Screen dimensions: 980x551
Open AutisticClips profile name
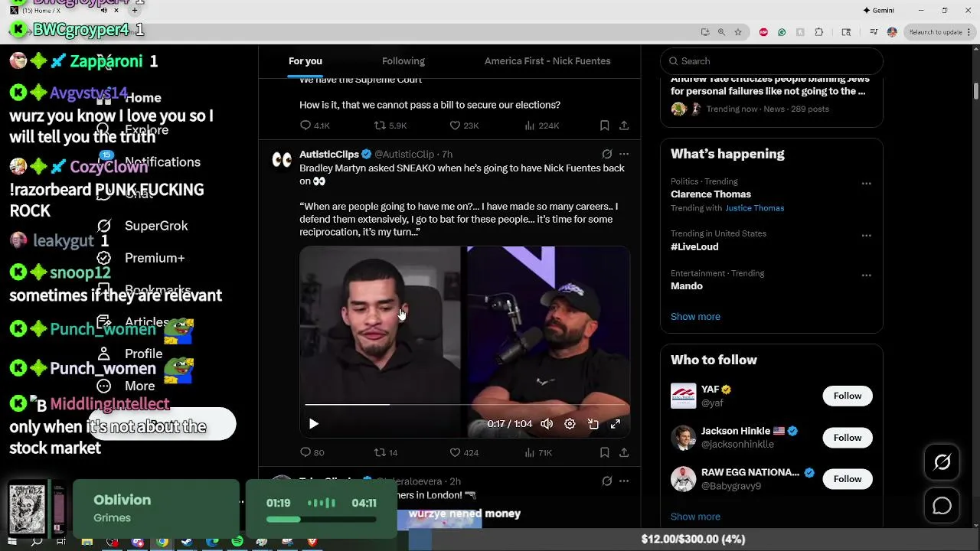point(329,154)
